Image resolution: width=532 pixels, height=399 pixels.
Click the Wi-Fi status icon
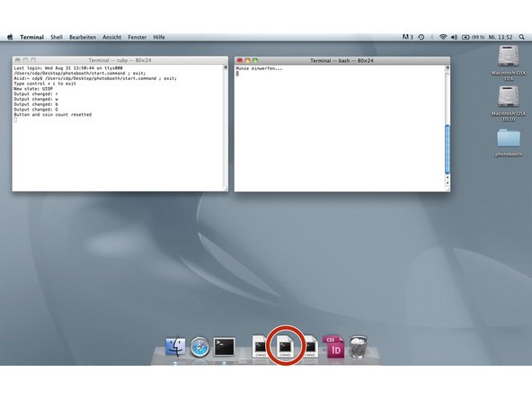click(443, 37)
